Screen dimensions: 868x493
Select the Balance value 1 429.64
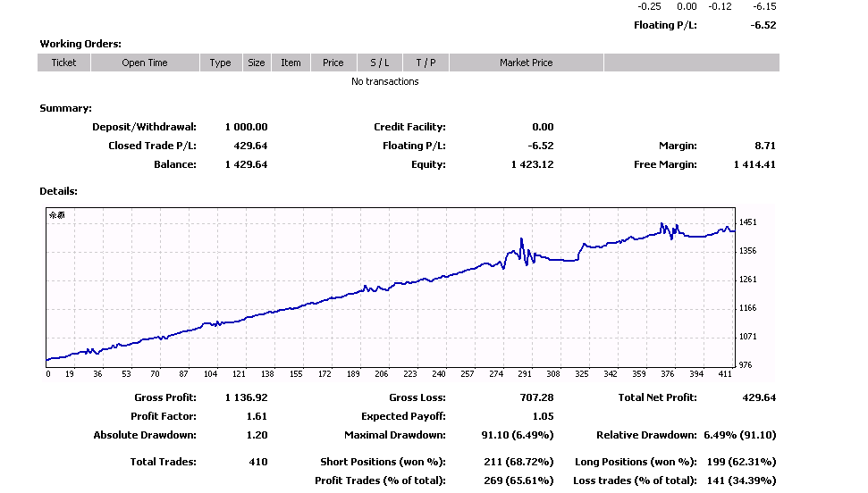pyautogui.click(x=247, y=164)
